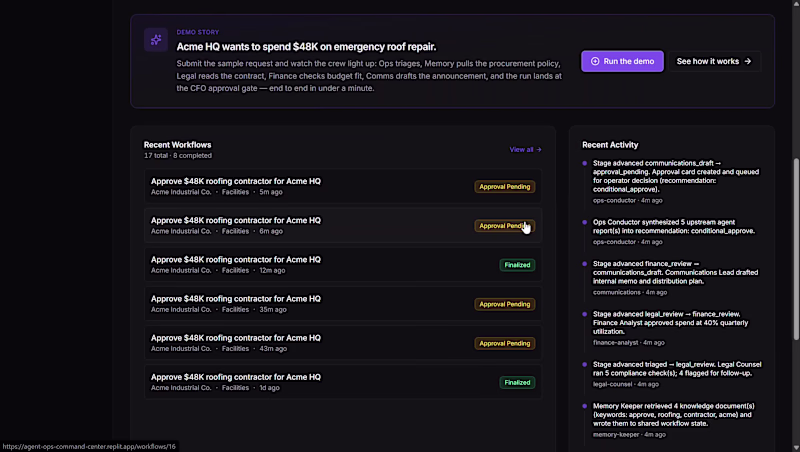The image size is (800, 452).
Task: Select the 'Ops Conductor synthesized 5 upstream' activity
Action: point(672,232)
